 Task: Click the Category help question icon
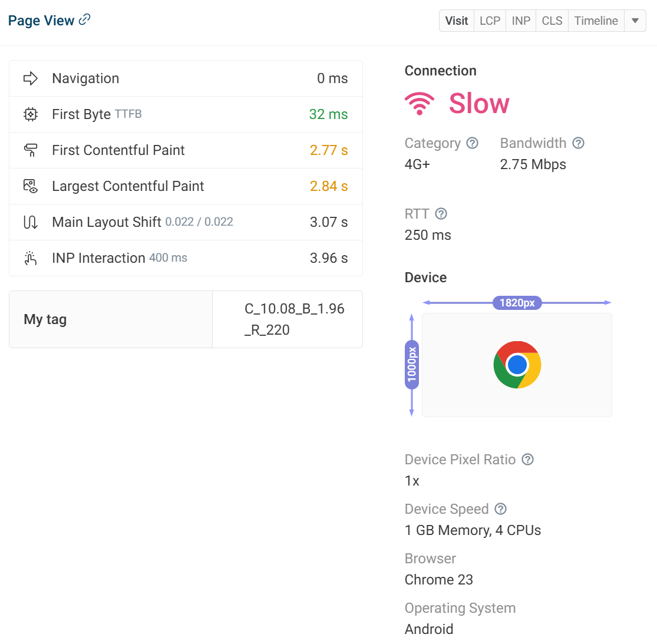(472, 143)
